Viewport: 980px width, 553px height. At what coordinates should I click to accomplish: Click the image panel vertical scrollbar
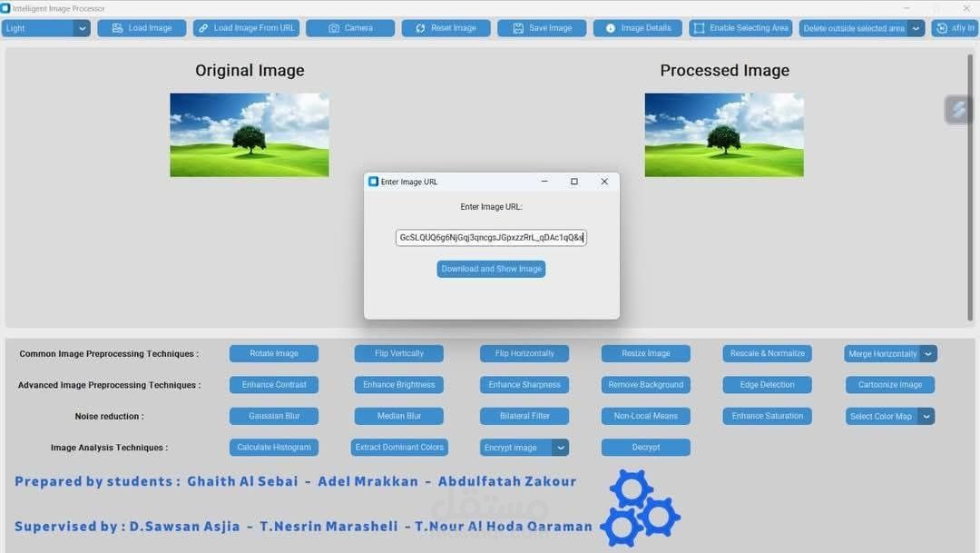click(x=970, y=188)
